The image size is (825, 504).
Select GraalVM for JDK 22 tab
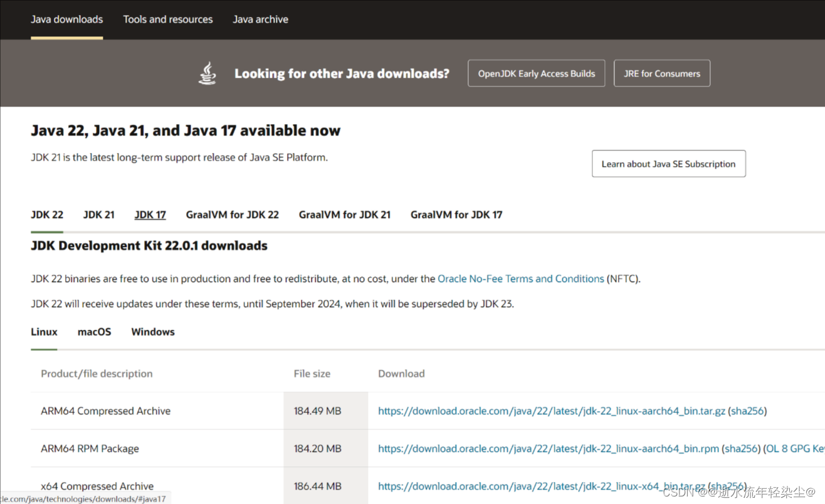click(x=233, y=214)
